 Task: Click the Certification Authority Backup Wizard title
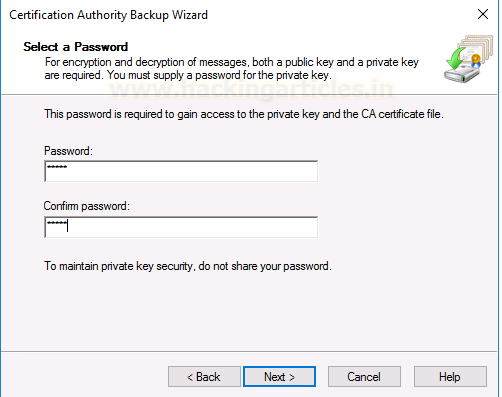(108, 15)
